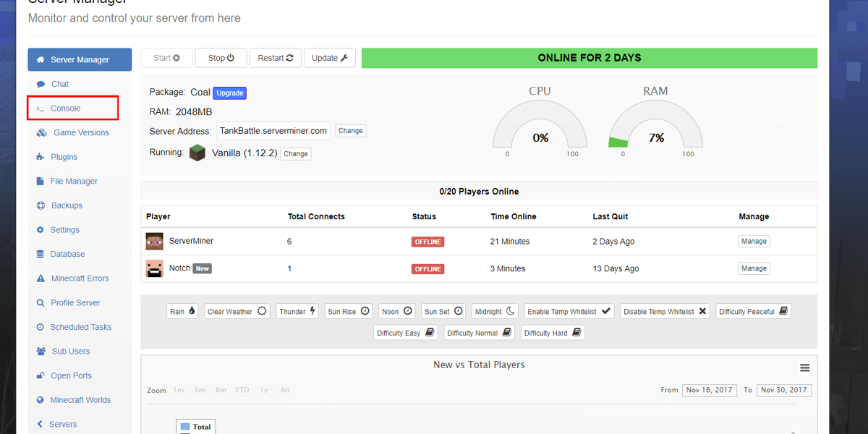The width and height of the screenshot is (868, 434).
Task: Click the Backups globe icon
Action: click(41, 205)
